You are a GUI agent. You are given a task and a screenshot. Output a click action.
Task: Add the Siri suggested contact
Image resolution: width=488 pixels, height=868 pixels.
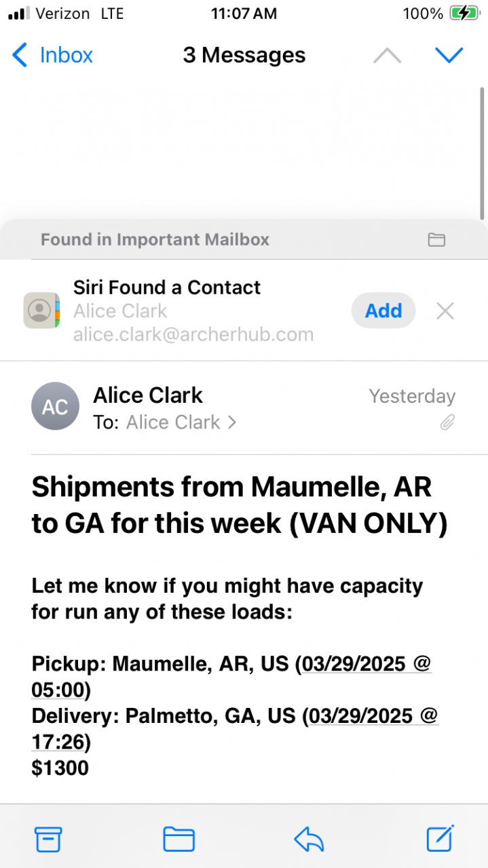tap(383, 311)
